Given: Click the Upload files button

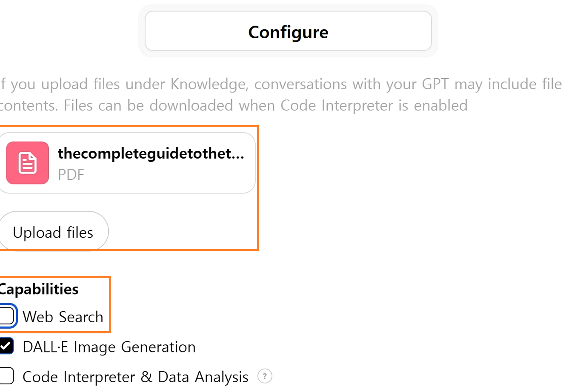Looking at the screenshot, I should [53, 232].
